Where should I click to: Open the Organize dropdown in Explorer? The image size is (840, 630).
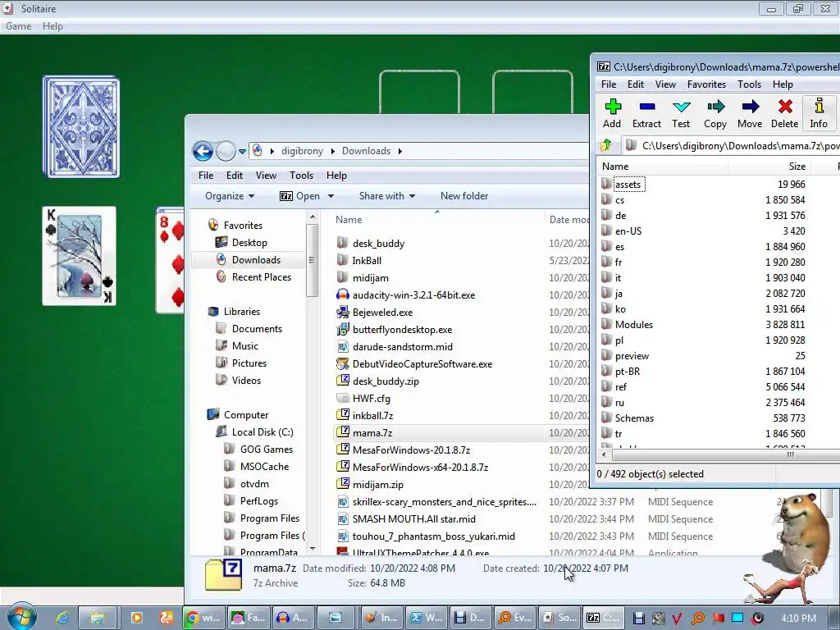click(230, 196)
